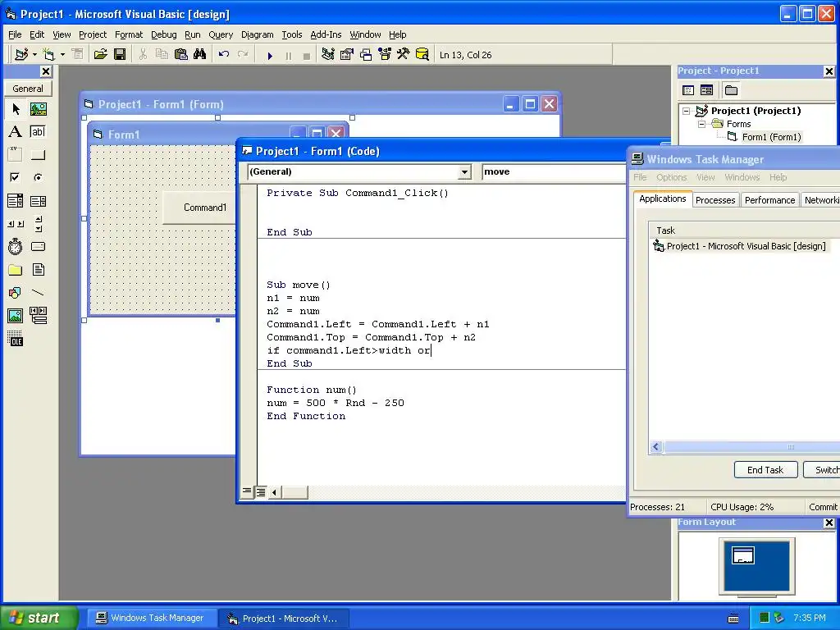This screenshot has width=840, height=630.
Task: Switch to Processes tab in Task Manager
Action: point(715,200)
